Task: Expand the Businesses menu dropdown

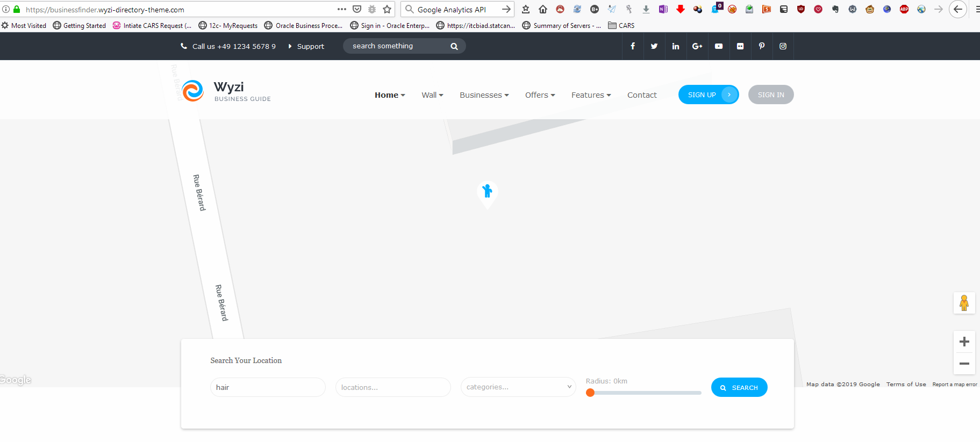Action: click(x=484, y=95)
